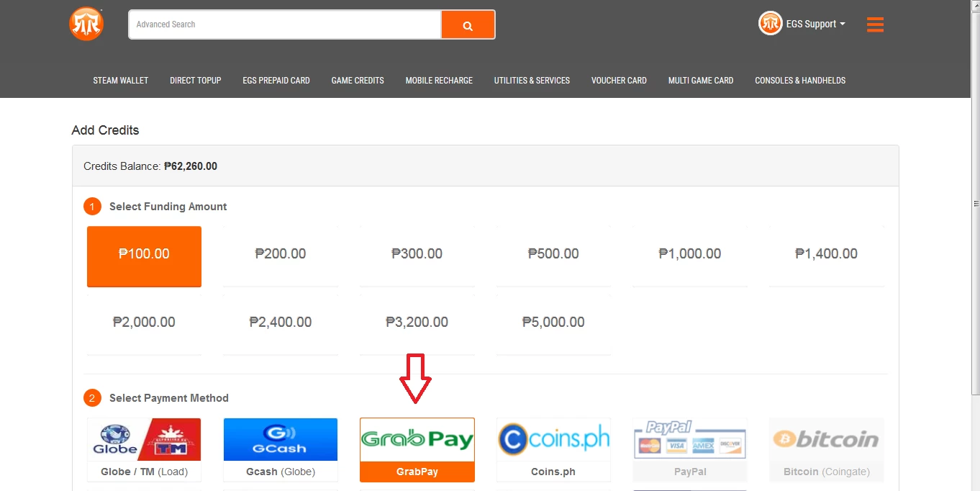Click the EGS site logo
This screenshot has width=980, height=491.
pyautogui.click(x=86, y=24)
